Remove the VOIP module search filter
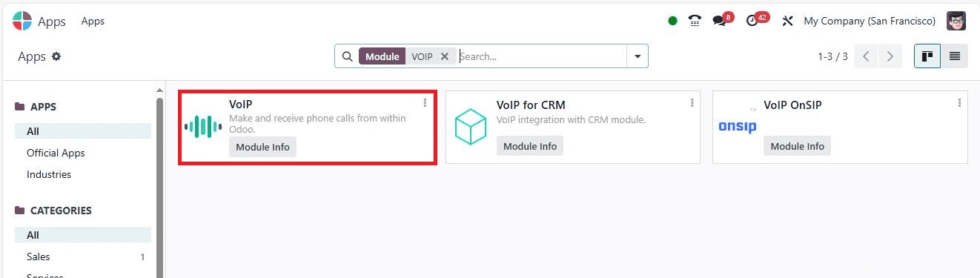This screenshot has width=980, height=278. [444, 56]
